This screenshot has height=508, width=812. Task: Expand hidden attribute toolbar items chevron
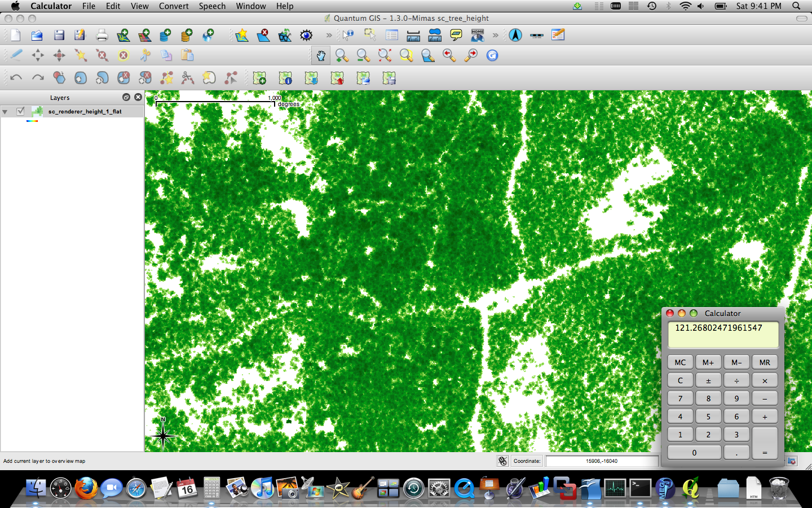495,35
